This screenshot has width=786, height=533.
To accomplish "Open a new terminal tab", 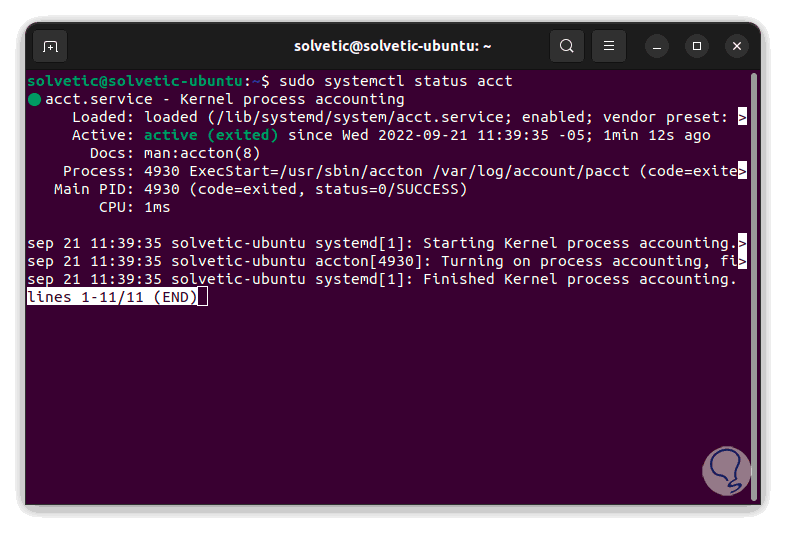I will [x=50, y=46].
